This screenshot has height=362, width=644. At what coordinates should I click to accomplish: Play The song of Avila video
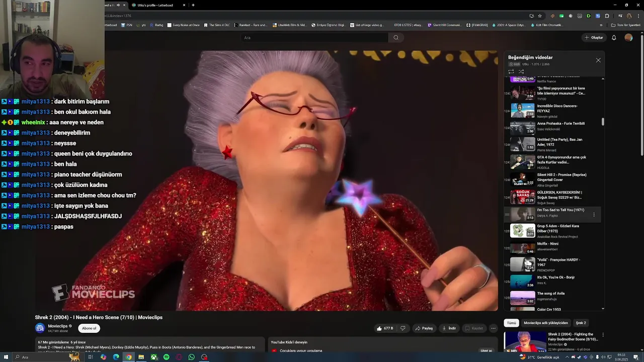553,298
